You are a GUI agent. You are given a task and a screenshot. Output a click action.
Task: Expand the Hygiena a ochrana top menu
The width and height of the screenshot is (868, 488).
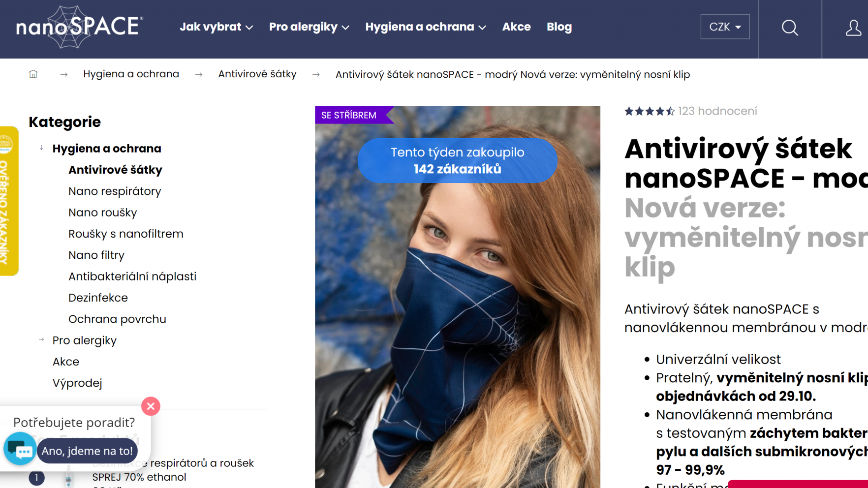tap(426, 27)
